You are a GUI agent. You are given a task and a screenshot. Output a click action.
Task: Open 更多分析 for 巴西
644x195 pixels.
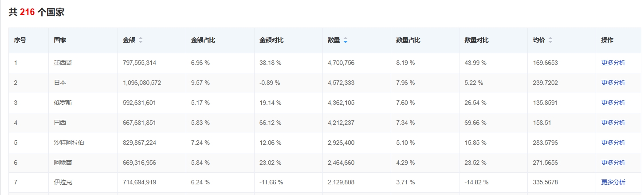(x=613, y=123)
